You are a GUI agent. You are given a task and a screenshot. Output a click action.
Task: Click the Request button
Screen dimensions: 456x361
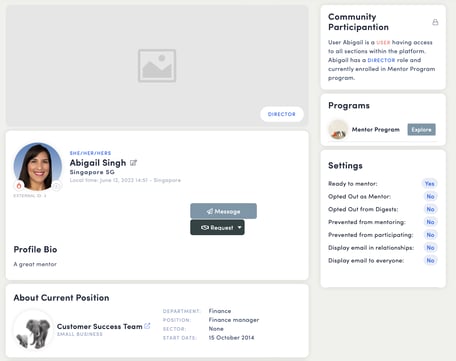pos(217,227)
